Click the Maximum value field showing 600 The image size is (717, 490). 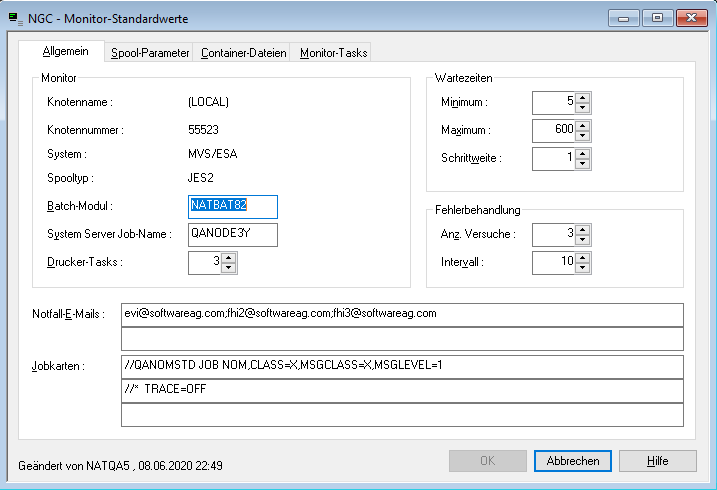(554, 131)
